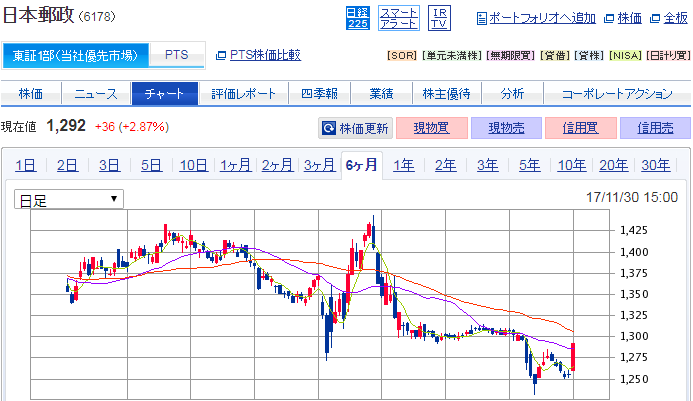Switch to the 業績 tab
This screenshot has height=401, width=693.
coord(381,94)
